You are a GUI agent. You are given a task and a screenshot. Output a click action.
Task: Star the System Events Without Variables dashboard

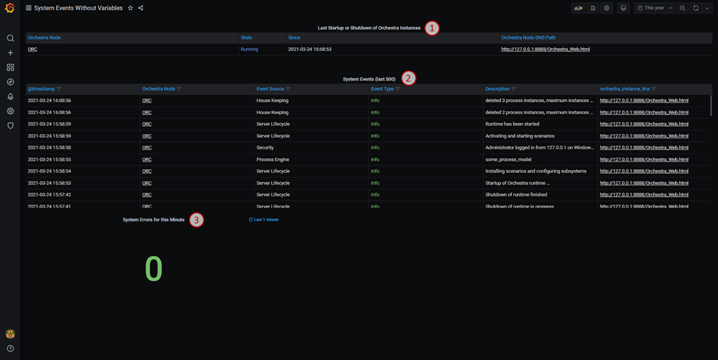131,8
